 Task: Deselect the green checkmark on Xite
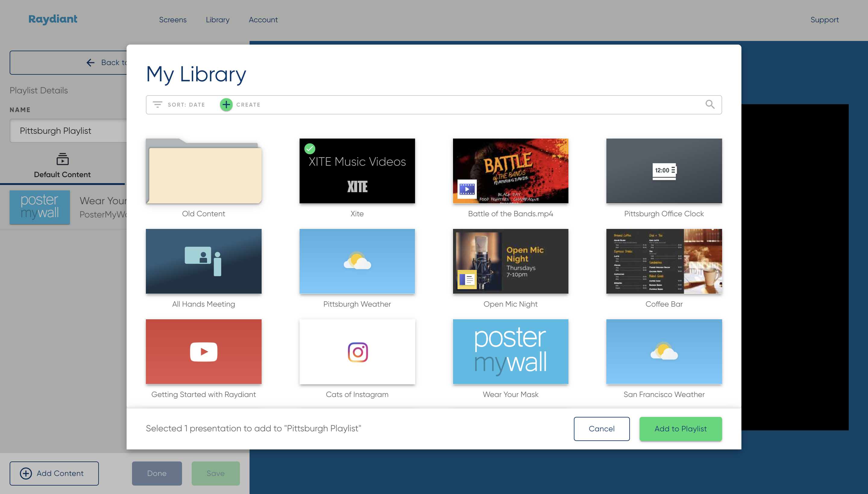tap(310, 148)
